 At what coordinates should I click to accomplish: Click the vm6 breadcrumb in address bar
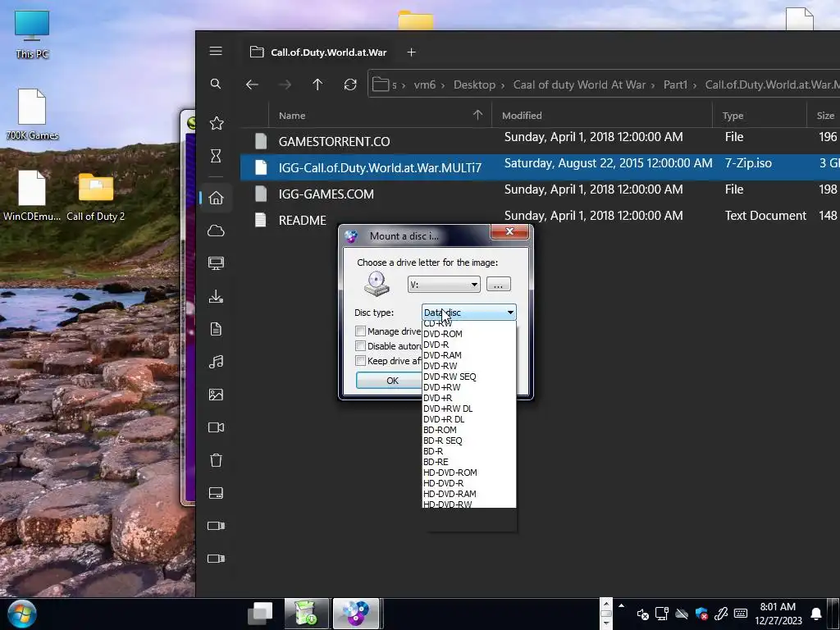pyautogui.click(x=424, y=84)
